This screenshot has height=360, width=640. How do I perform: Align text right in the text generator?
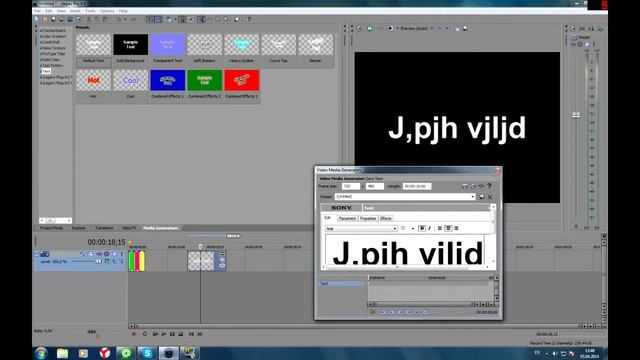[456, 229]
